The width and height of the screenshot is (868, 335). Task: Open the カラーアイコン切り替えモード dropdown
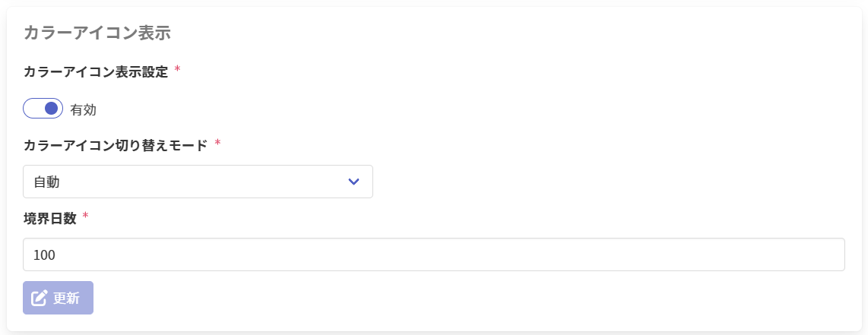click(198, 182)
